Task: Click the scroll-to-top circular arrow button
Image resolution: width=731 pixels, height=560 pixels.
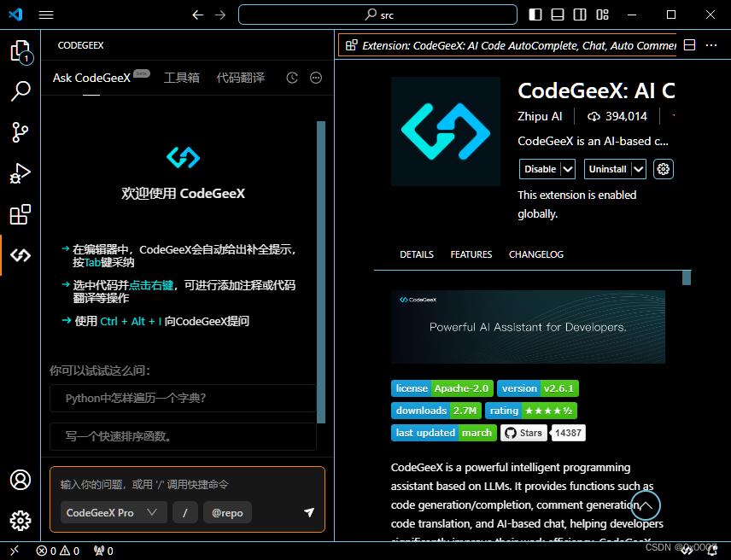Action: [x=646, y=505]
